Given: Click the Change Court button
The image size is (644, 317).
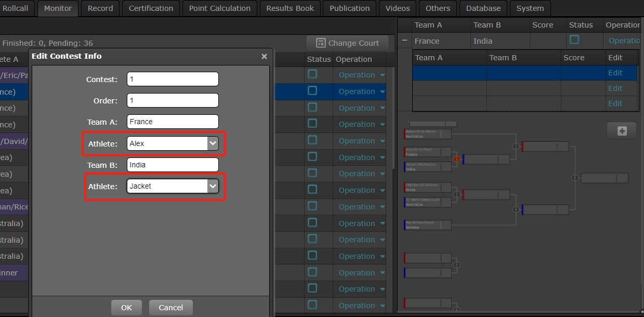Looking at the screenshot, I should tap(347, 43).
